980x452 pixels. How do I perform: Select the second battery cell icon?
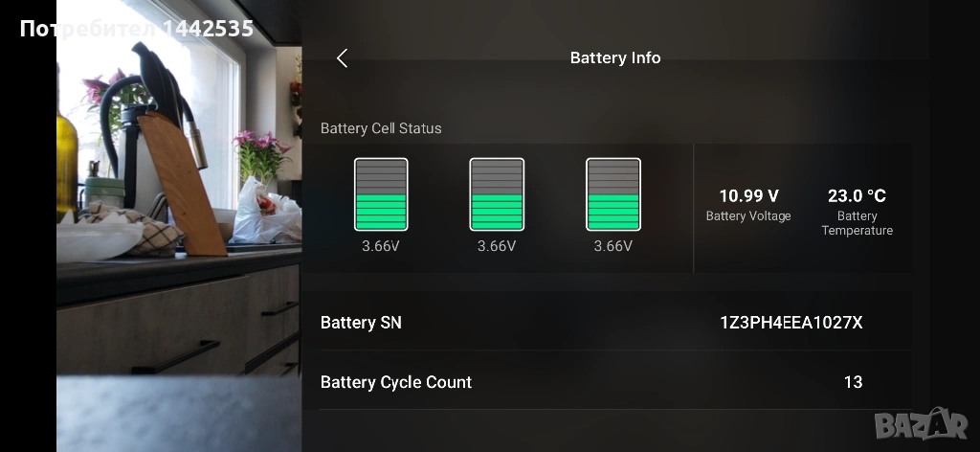[497, 194]
